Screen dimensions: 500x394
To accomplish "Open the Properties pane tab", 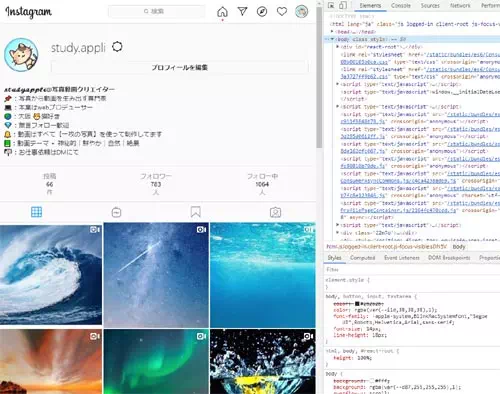I will (489, 258).
